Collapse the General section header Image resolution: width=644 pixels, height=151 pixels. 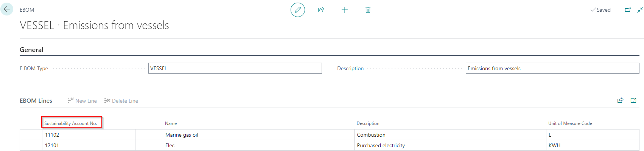point(31,50)
